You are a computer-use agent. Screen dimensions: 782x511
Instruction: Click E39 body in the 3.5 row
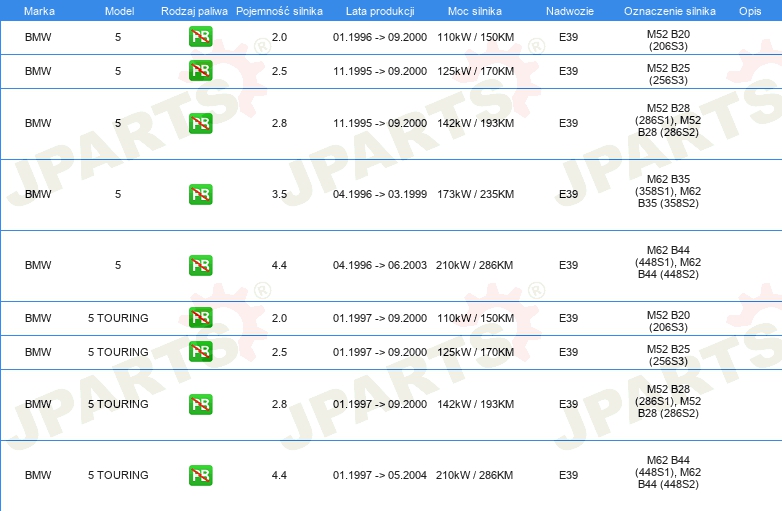click(x=569, y=194)
